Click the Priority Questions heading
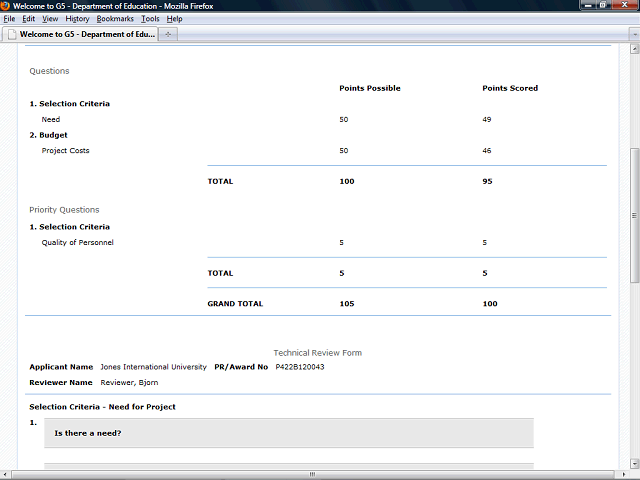Viewport: 640px width, 480px height. click(64, 210)
